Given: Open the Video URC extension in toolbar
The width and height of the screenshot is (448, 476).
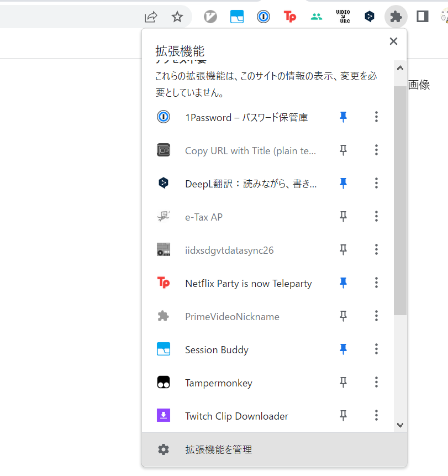Looking at the screenshot, I should coord(343,17).
